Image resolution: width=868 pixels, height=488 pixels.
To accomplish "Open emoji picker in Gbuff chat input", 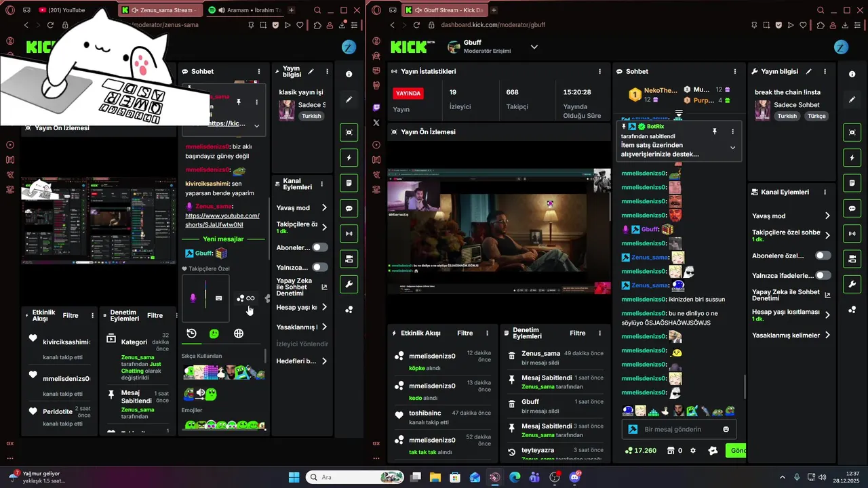I will pos(726,430).
